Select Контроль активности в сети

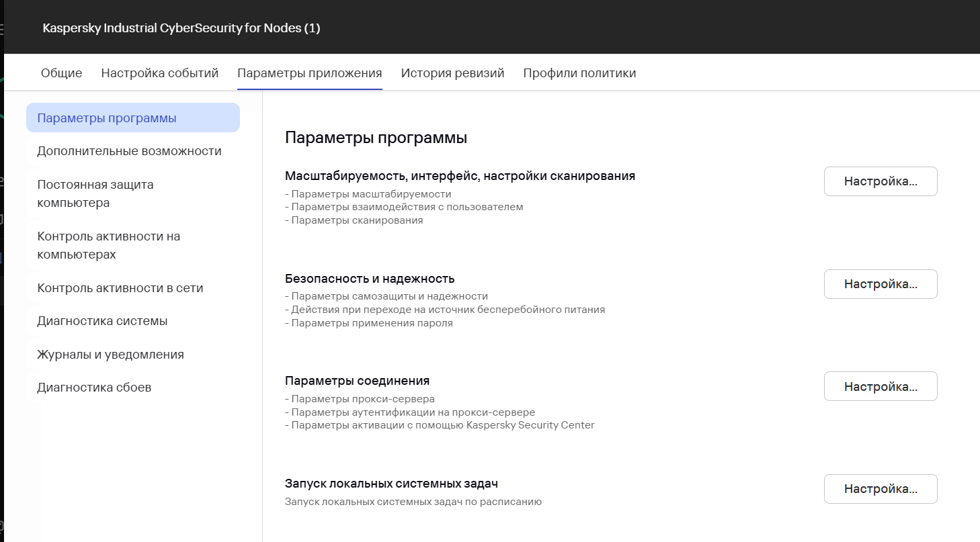click(120, 288)
